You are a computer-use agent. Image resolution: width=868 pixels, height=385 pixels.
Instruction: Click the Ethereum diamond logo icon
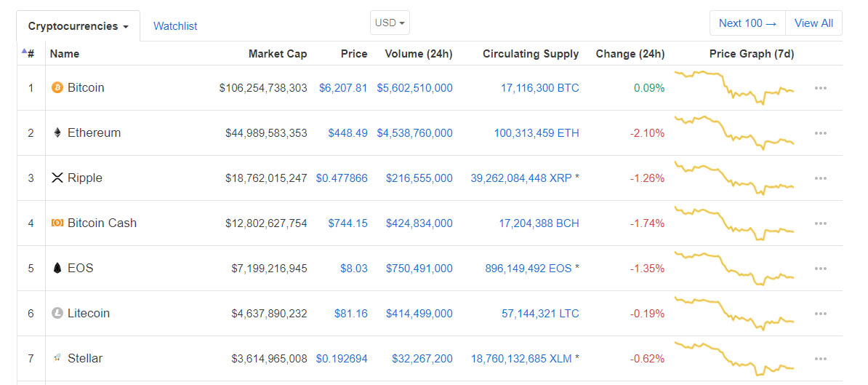(57, 133)
